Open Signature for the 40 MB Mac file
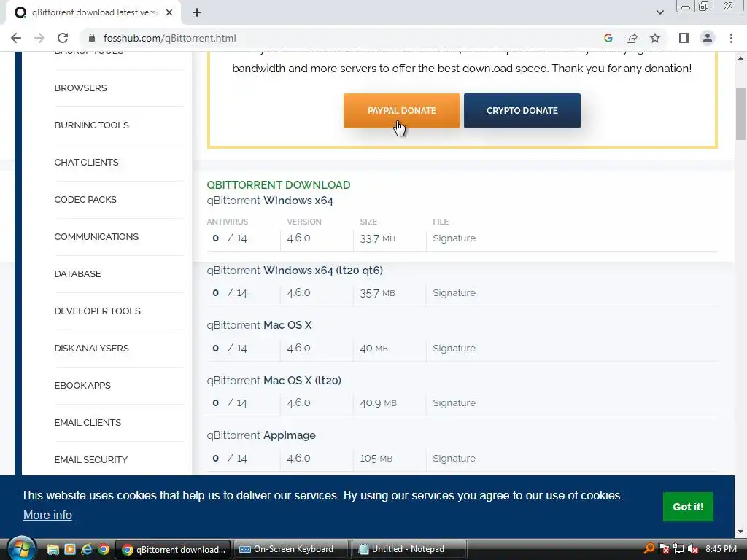Viewport: 747px width, 560px height. (x=454, y=348)
